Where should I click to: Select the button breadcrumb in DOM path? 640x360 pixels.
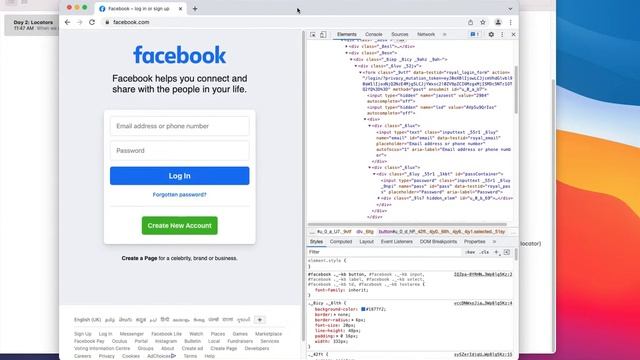442,232
